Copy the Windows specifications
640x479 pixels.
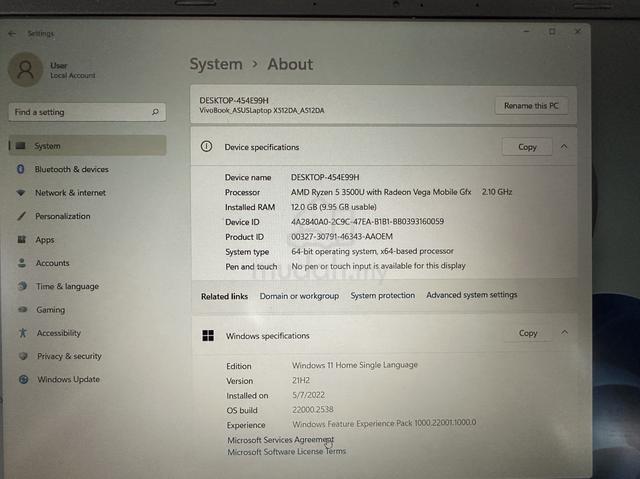click(528, 333)
